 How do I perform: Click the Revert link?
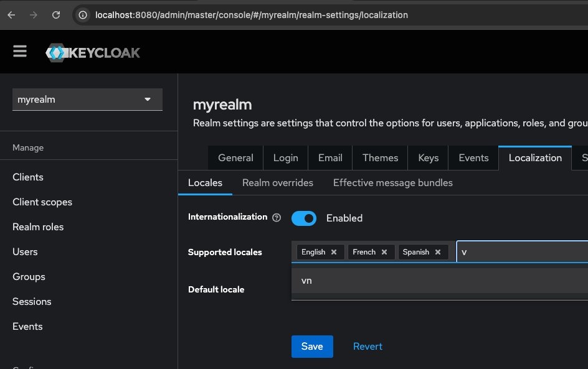pos(367,347)
